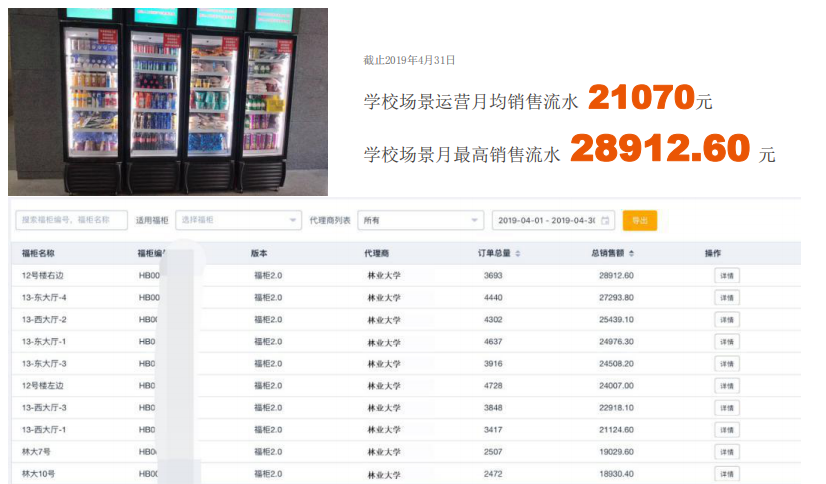Click order count 4440 cell
Screen dimensions: 826x484
click(x=493, y=298)
